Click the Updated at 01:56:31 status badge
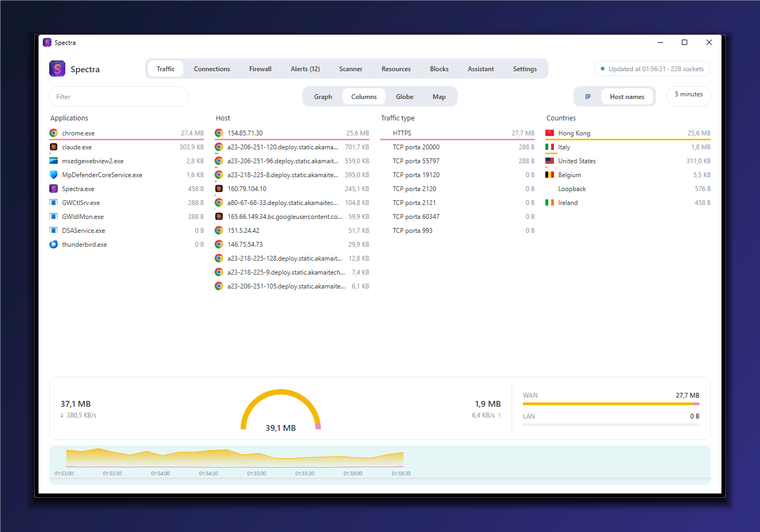This screenshot has width=760, height=532. [x=652, y=69]
